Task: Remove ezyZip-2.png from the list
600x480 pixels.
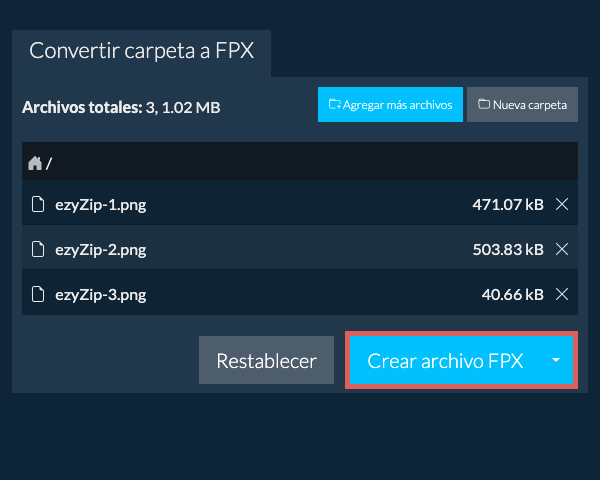Action: click(x=562, y=249)
